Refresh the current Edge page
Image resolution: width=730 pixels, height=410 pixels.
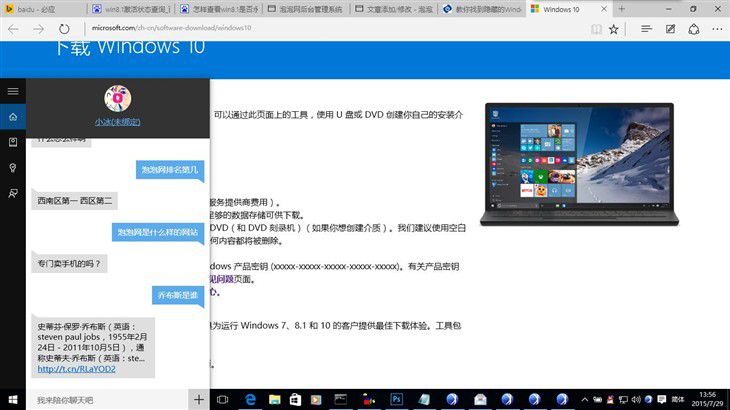(x=64, y=29)
